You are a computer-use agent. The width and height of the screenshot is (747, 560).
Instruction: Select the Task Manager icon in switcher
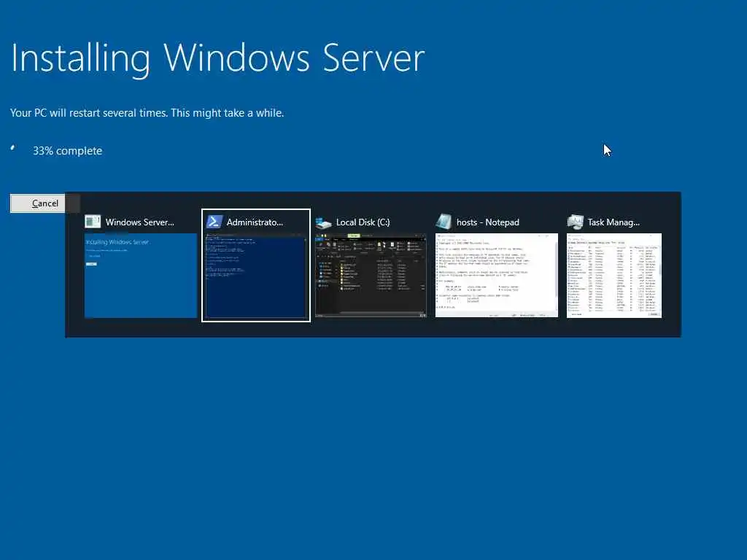click(x=575, y=222)
